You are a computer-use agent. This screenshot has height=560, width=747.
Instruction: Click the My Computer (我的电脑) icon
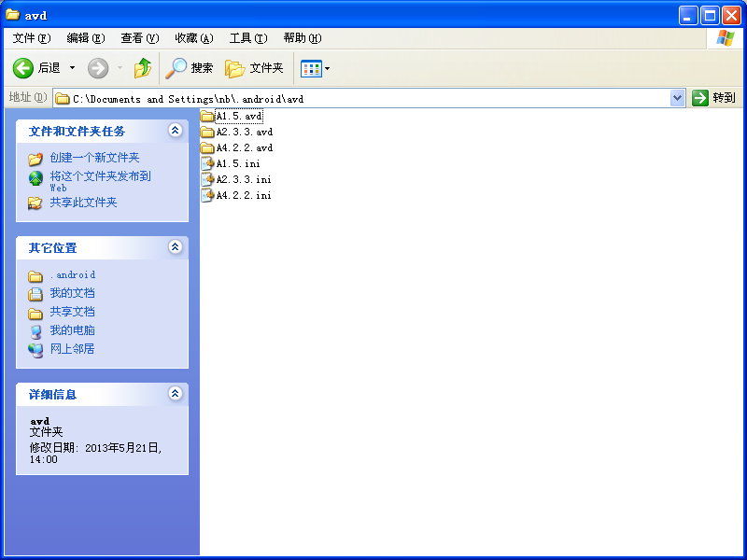(x=35, y=331)
